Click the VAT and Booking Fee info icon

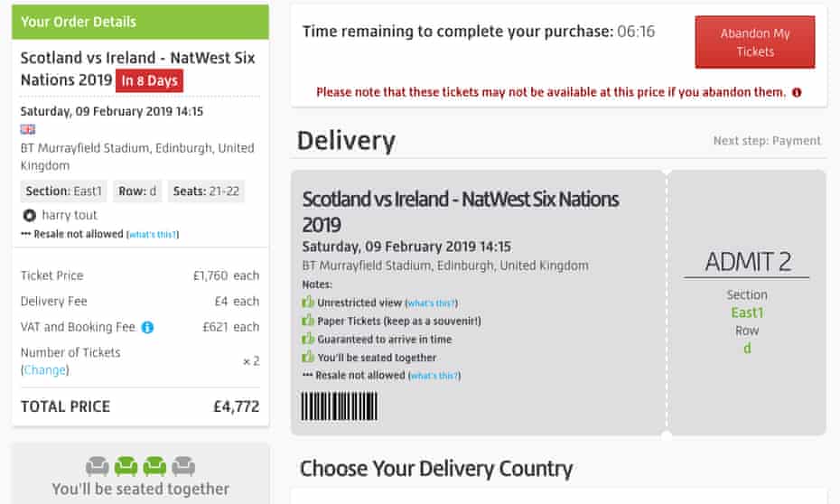147,327
